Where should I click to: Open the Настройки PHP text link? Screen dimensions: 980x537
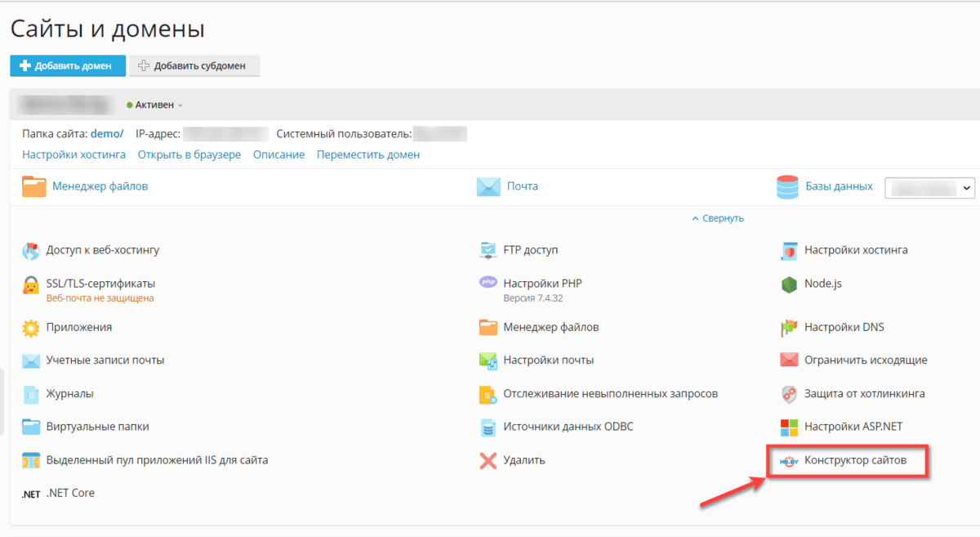point(543,284)
